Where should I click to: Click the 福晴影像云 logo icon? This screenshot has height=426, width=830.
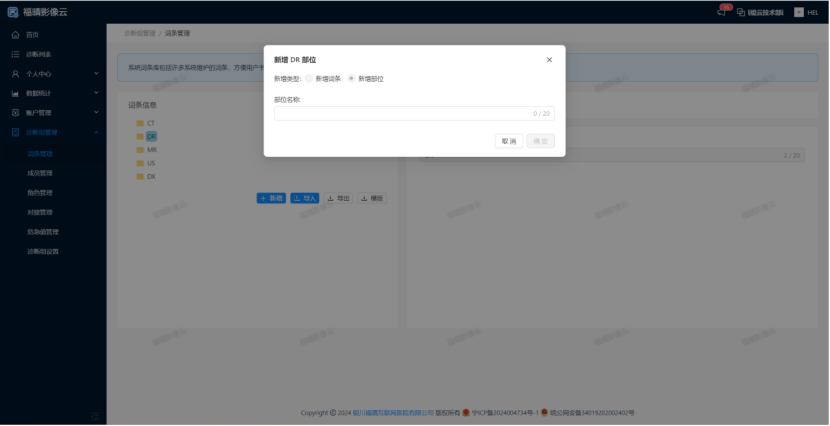[x=13, y=12]
